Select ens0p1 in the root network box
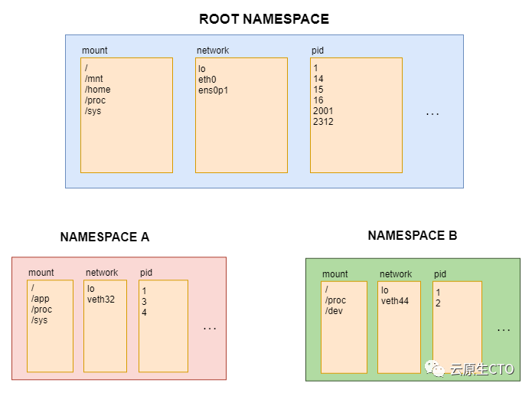The height and width of the screenshot is (393, 532). [214, 90]
